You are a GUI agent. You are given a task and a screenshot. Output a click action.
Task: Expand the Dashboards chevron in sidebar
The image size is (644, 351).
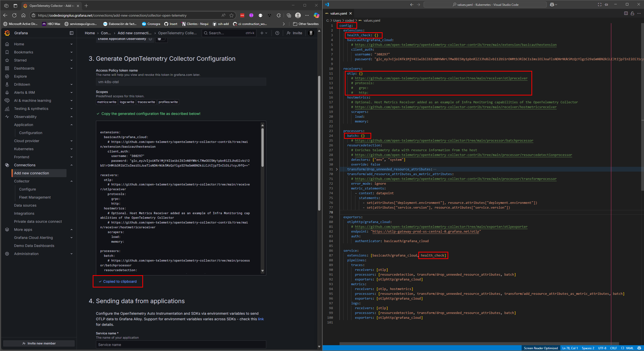[72, 68]
